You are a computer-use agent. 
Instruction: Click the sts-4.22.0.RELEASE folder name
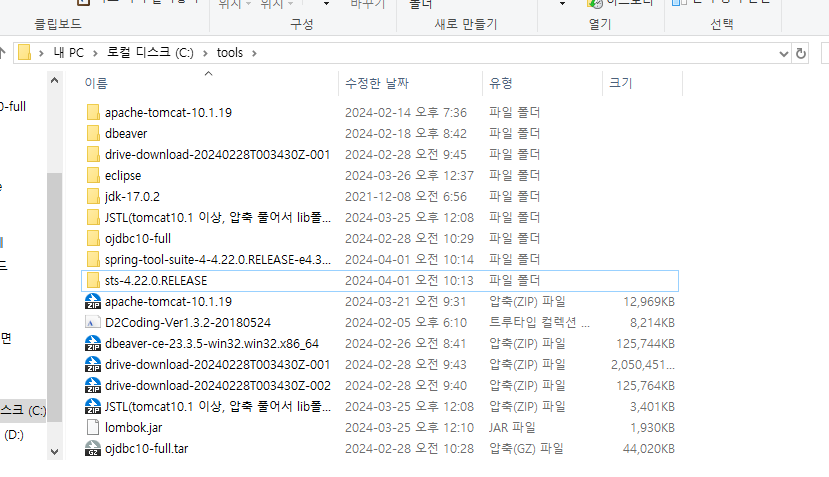point(156,280)
